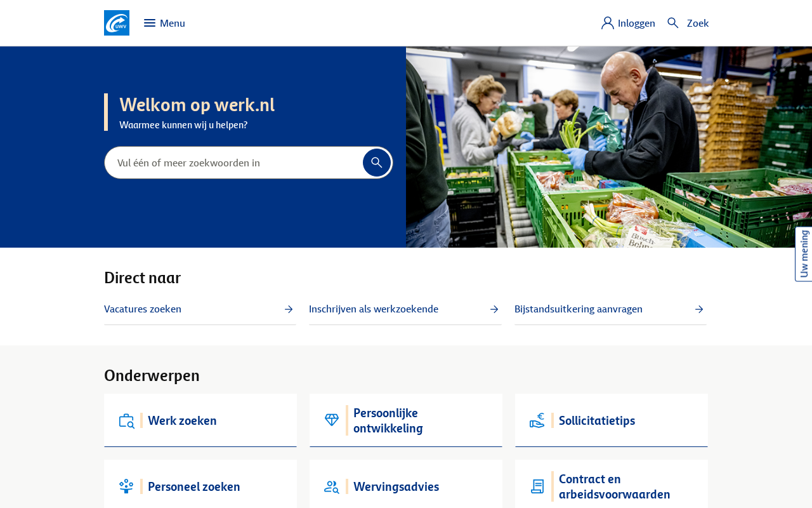Click the UWV logo
Viewport: 812px width, 508px height.
[117, 23]
